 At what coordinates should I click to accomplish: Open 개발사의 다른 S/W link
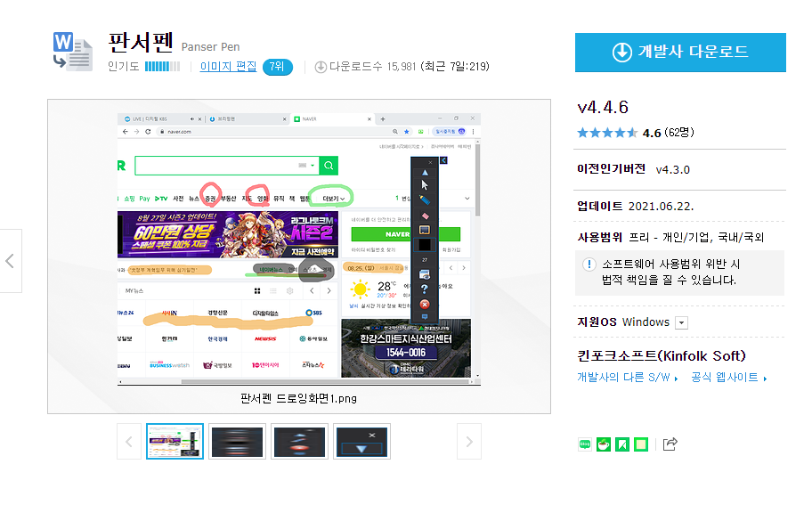point(627,377)
